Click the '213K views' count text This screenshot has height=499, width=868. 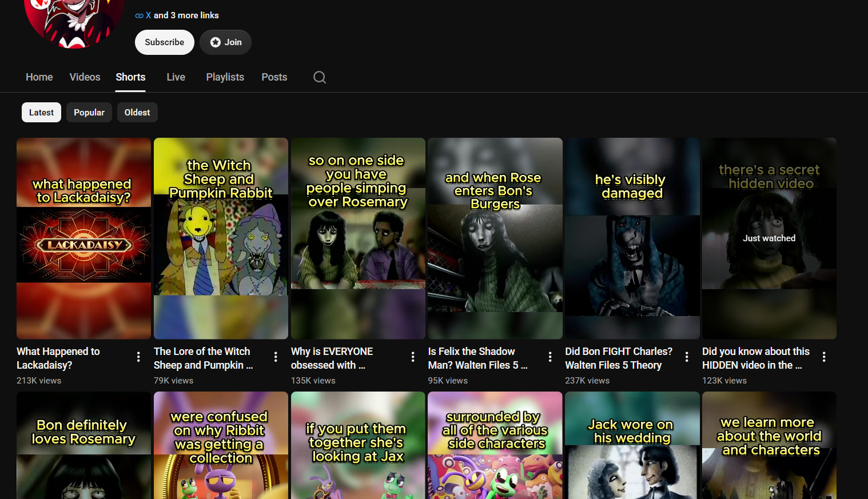pos(39,381)
